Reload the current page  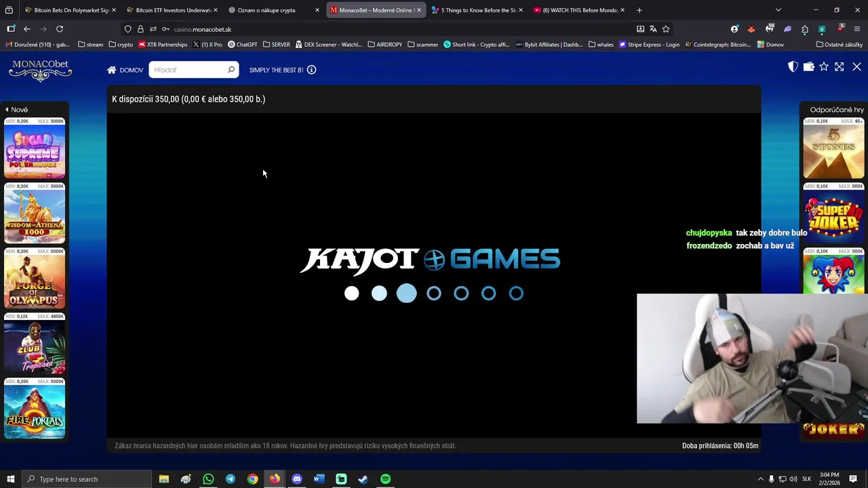(60, 29)
